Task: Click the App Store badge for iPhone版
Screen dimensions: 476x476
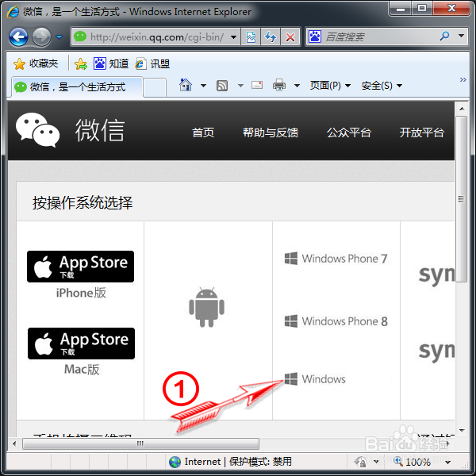Action: (80, 267)
